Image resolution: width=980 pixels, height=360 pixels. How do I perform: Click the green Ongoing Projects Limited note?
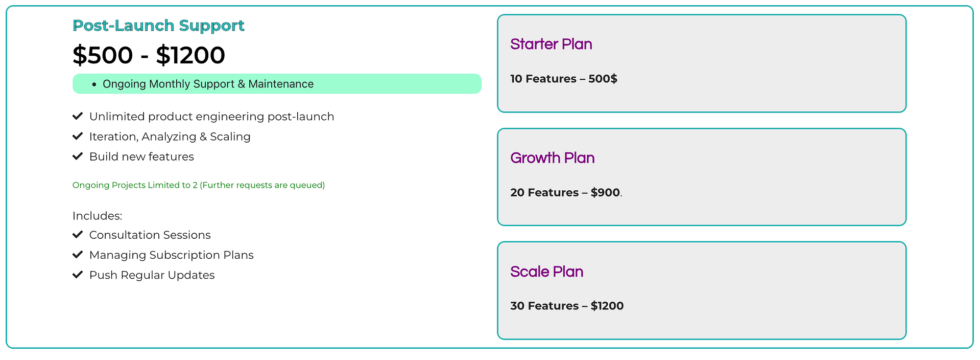(199, 185)
